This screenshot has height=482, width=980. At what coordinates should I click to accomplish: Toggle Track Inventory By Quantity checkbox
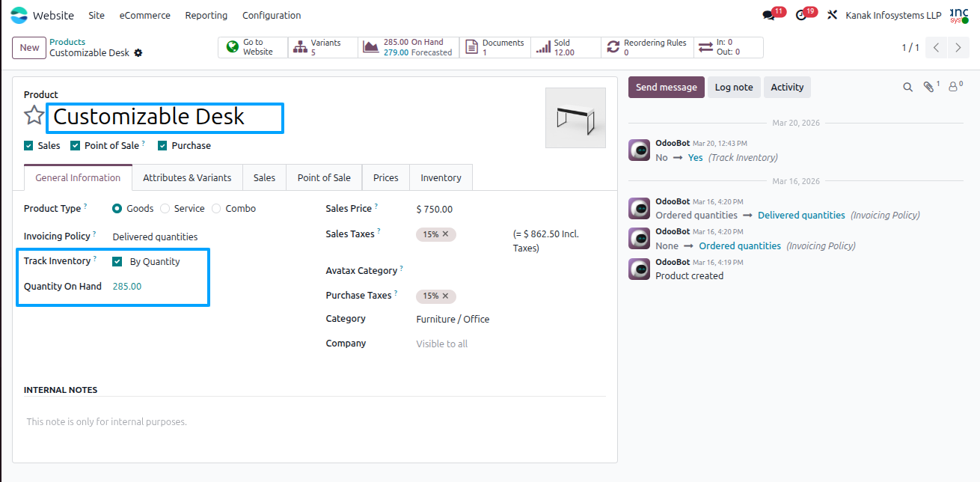coord(117,262)
